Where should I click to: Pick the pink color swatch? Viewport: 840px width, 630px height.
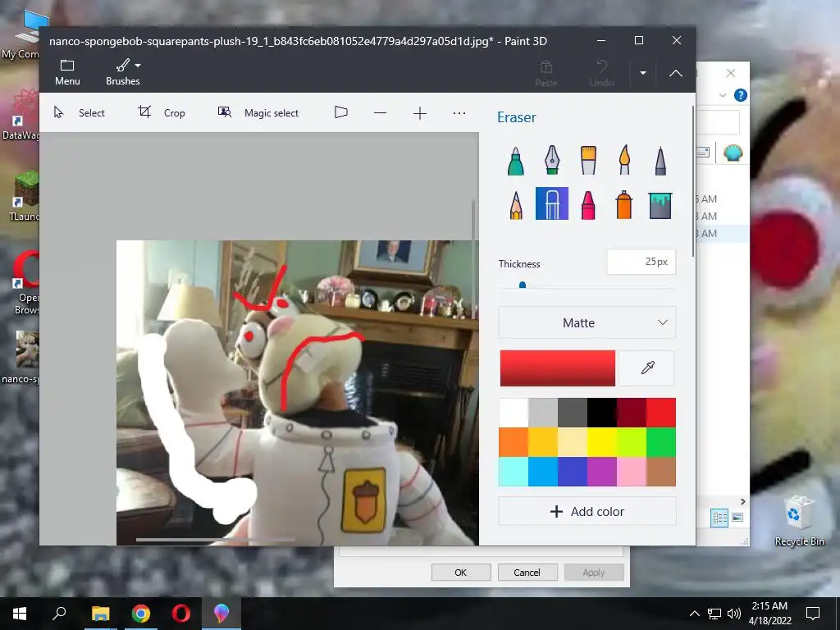coord(631,472)
